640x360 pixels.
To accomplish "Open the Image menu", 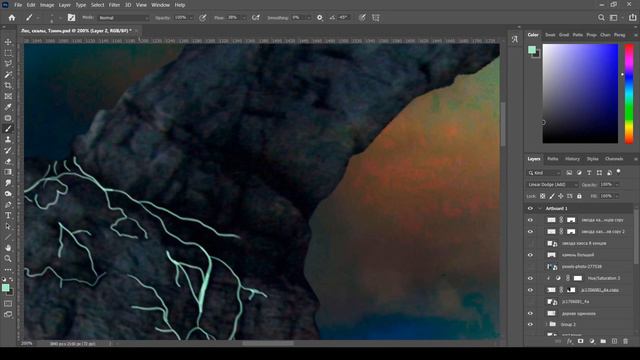I will [x=47, y=5].
